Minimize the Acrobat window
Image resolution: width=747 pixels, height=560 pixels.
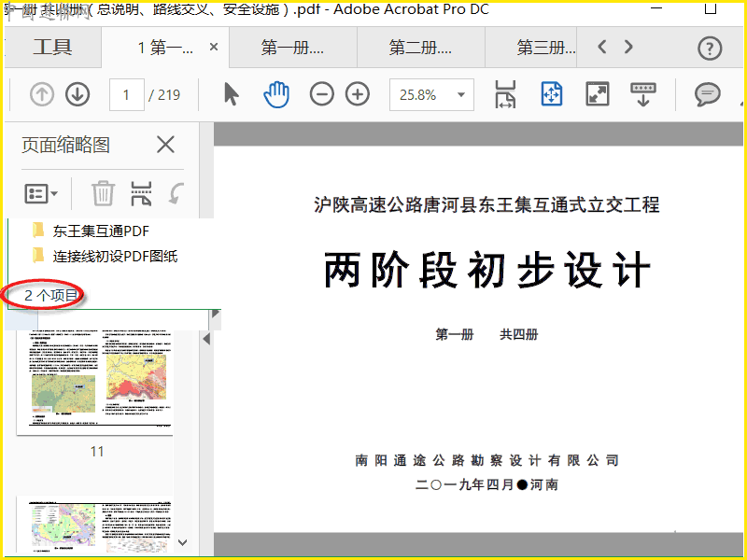click(x=656, y=8)
